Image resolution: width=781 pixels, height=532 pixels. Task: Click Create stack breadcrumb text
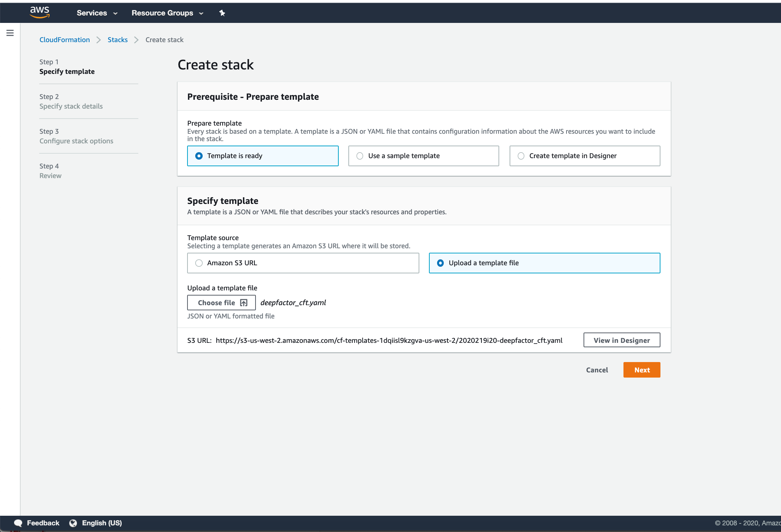click(164, 40)
